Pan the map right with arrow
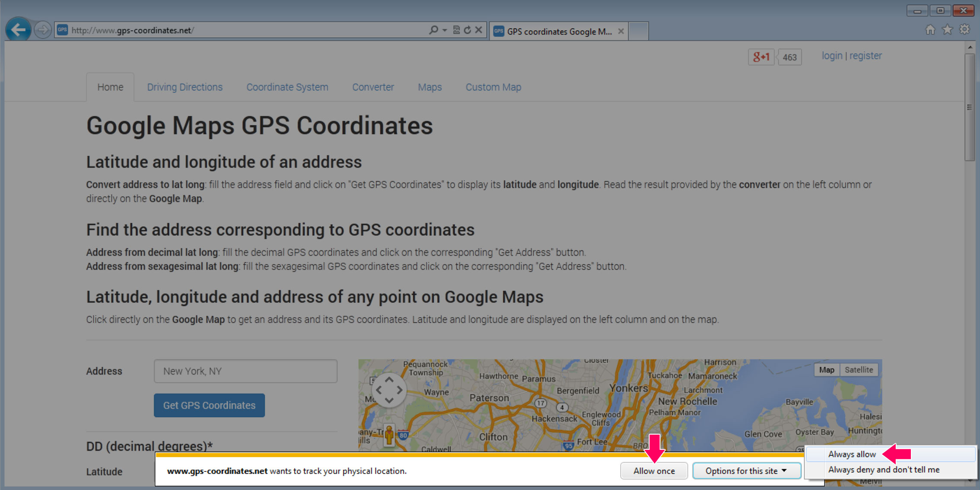 pyautogui.click(x=399, y=390)
